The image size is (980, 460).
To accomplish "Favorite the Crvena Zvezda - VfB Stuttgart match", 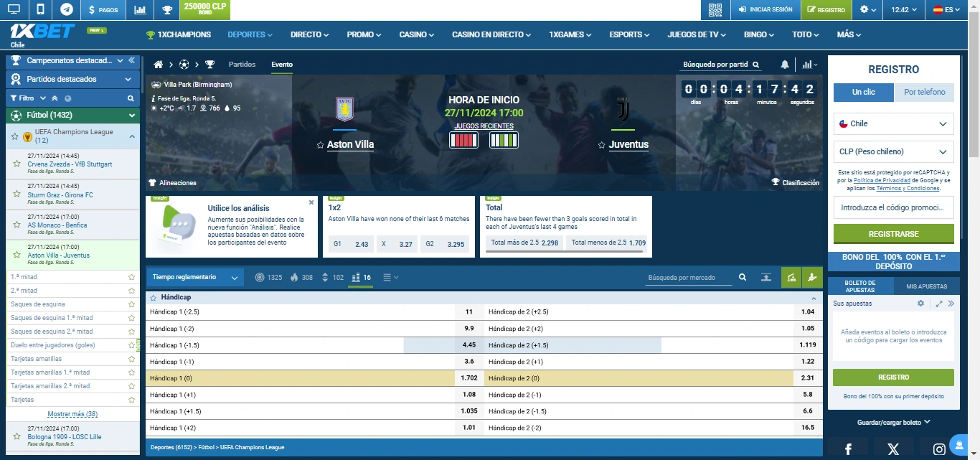I will 17,164.
